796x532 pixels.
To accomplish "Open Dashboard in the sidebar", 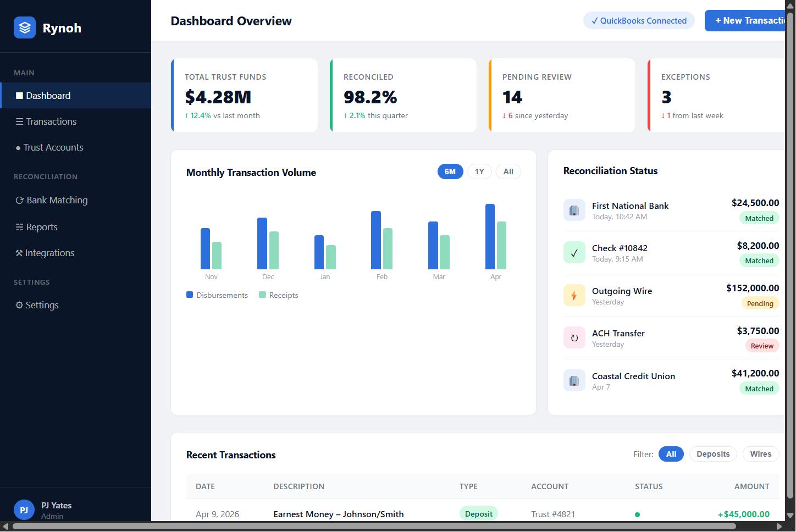I will point(75,96).
